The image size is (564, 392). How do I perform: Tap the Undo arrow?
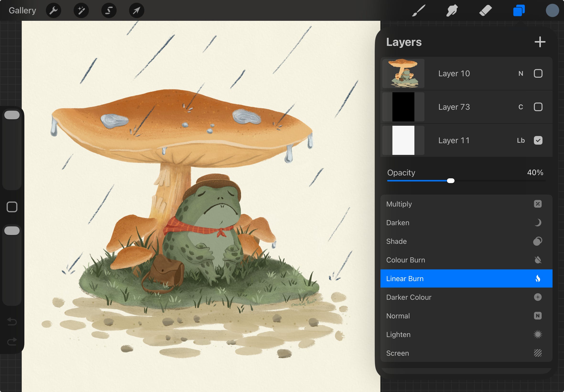click(12, 321)
